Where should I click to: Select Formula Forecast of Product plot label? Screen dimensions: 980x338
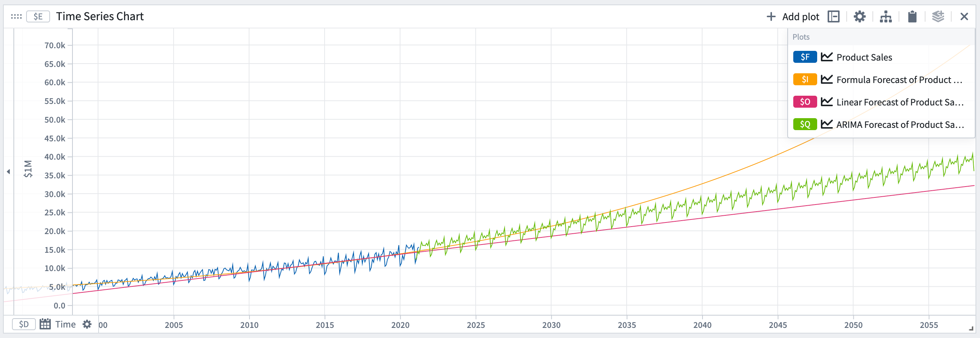coord(899,80)
